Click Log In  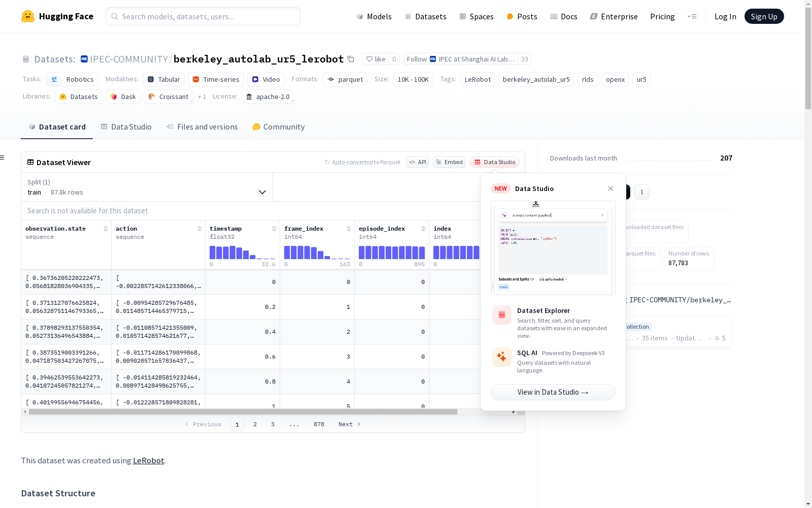click(x=725, y=16)
